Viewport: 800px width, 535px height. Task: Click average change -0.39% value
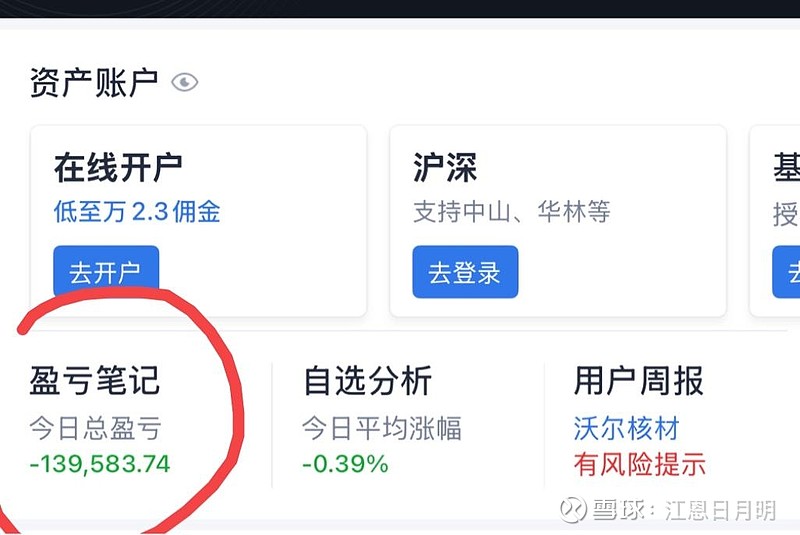pos(345,464)
